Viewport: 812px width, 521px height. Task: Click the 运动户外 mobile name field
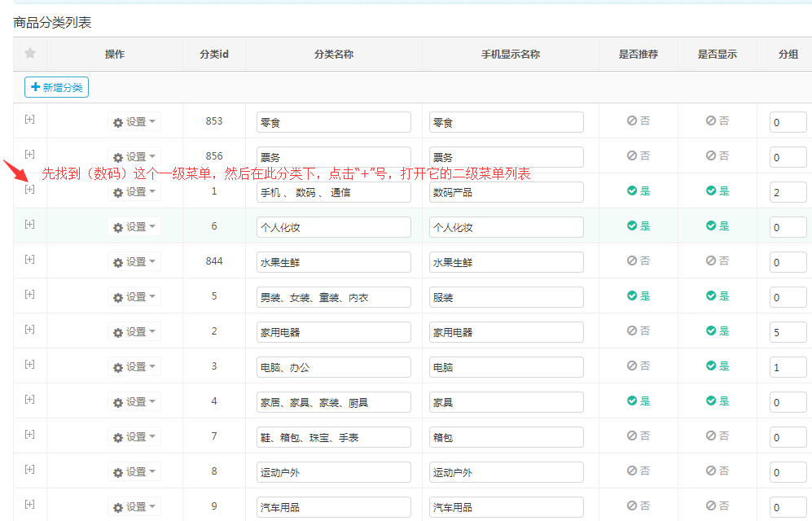[506, 472]
